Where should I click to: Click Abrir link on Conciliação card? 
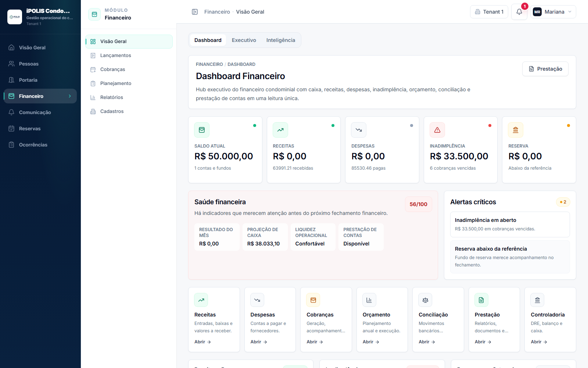click(427, 342)
